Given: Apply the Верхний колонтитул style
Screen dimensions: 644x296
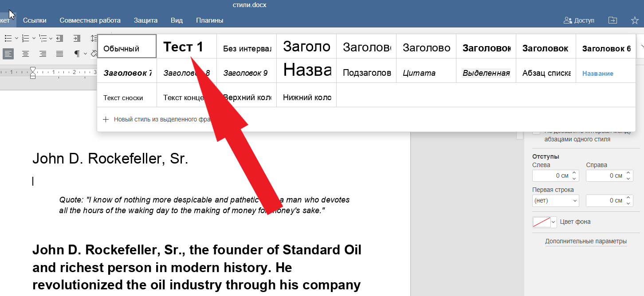Looking at the screenshot, I should point(247,95).
